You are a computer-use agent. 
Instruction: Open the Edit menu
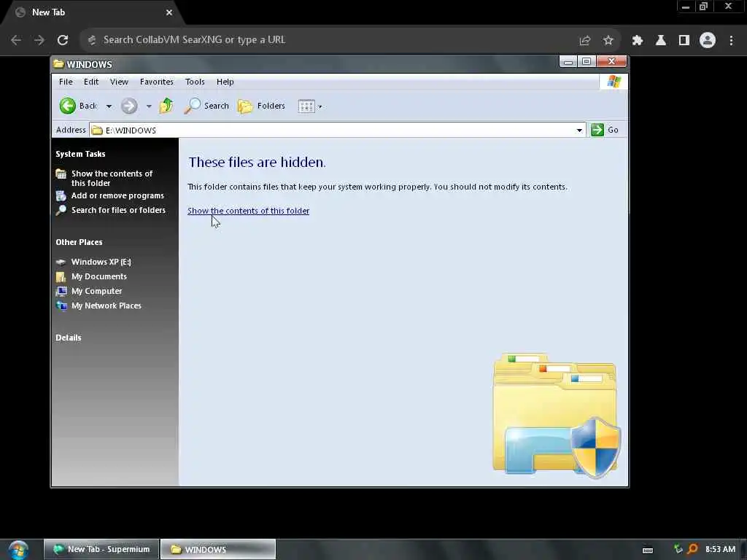tap(91, 82)
